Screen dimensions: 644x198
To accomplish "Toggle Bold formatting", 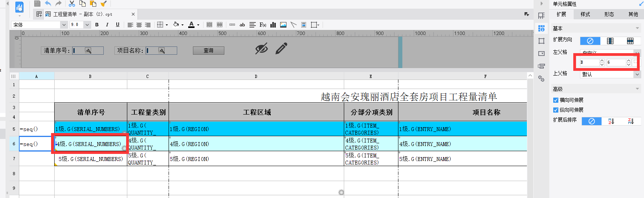I will pyautogui.click(x=97, y=24).
